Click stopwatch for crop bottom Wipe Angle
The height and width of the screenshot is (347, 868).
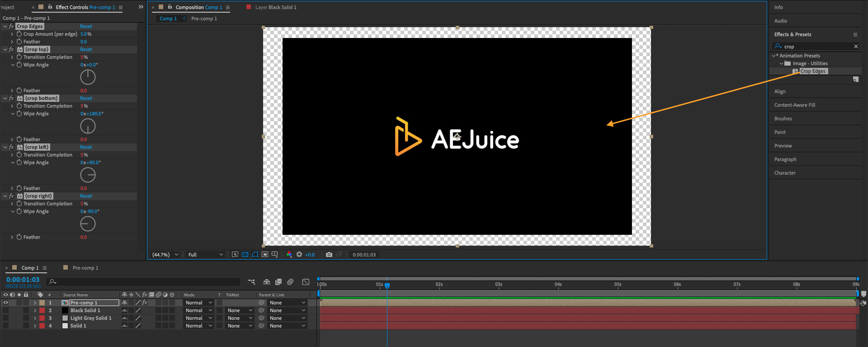click(19, 114)
